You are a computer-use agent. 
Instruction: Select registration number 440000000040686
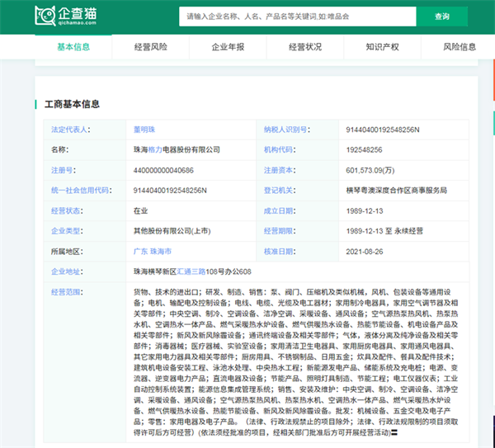163,171
